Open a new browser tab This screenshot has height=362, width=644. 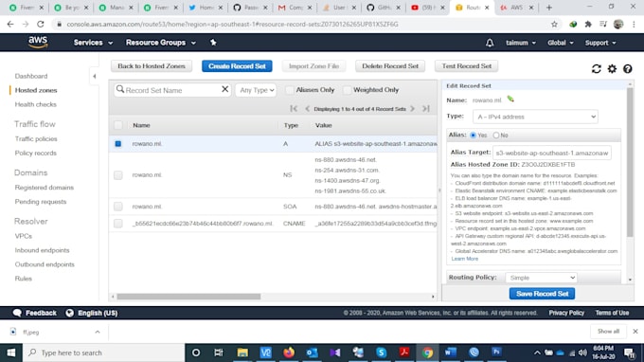pyautogui.click(x=548, y=8)
